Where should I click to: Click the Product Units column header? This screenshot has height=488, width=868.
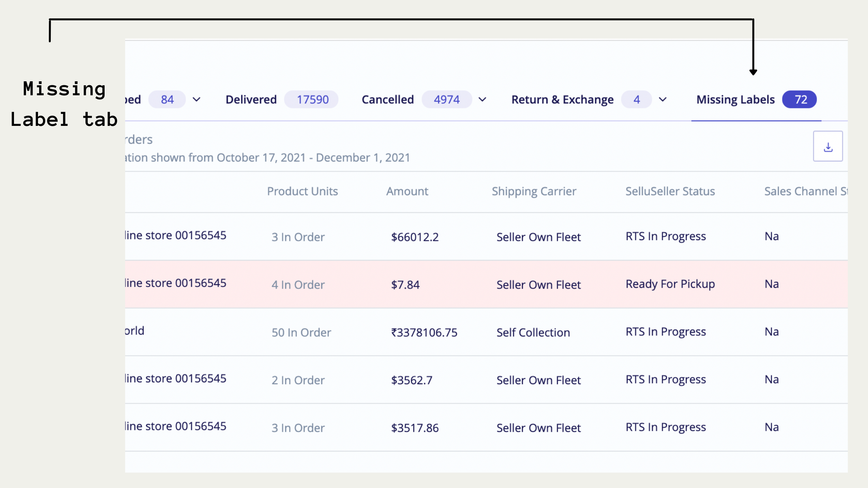[302, 191]
